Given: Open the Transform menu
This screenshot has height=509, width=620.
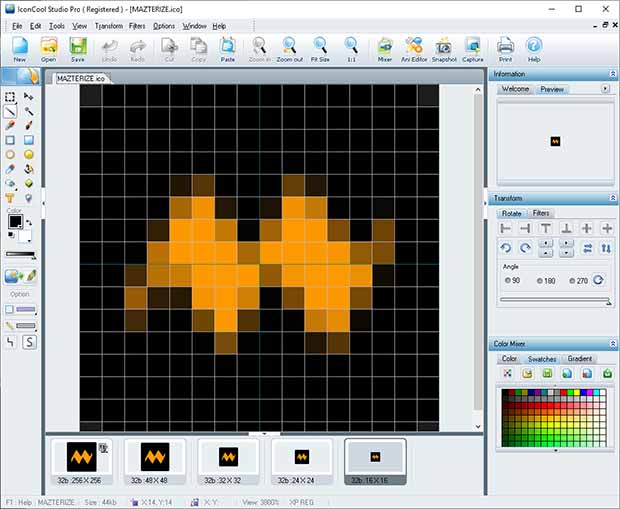Looking at the screenshot, I should 109,26.
